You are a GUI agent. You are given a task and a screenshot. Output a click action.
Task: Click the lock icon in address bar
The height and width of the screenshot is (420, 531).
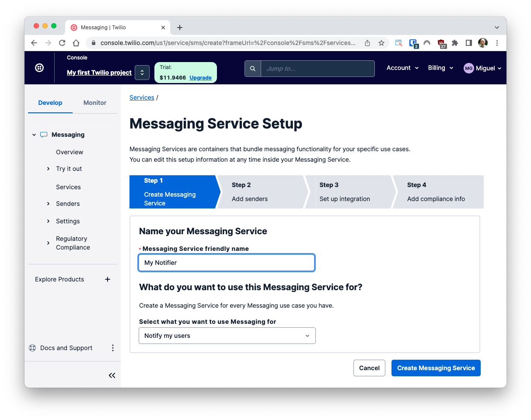click(x=93, y=43)
